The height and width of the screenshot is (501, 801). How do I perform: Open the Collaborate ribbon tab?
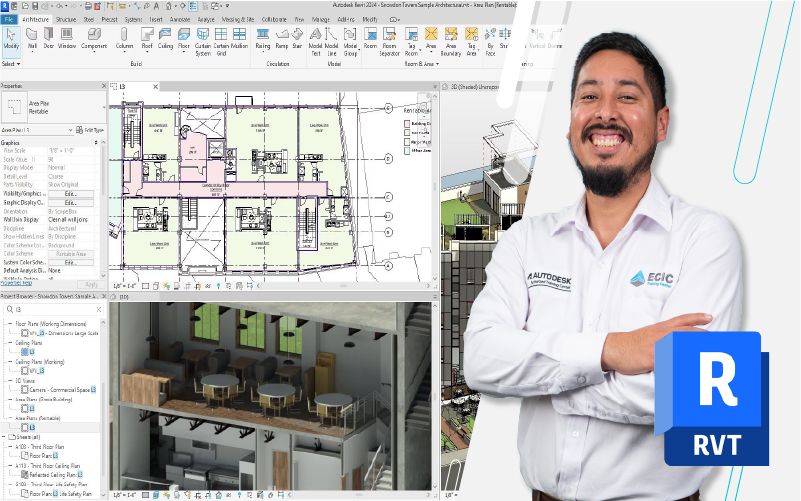pos(274,19)
